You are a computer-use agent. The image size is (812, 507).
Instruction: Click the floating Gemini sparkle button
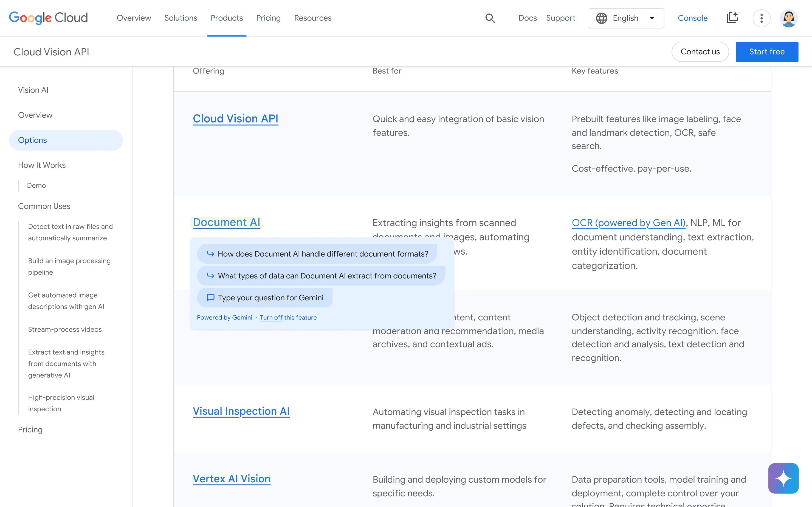[783, 478]
